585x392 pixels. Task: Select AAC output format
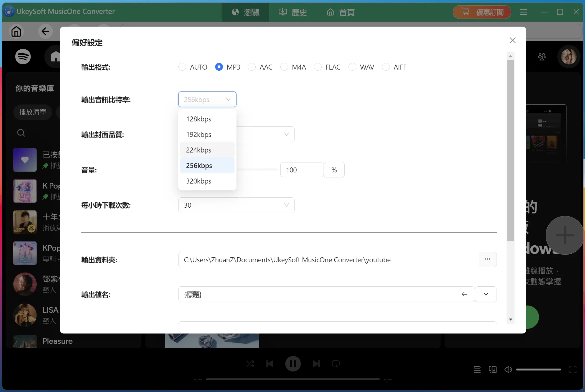coord(260,67)
